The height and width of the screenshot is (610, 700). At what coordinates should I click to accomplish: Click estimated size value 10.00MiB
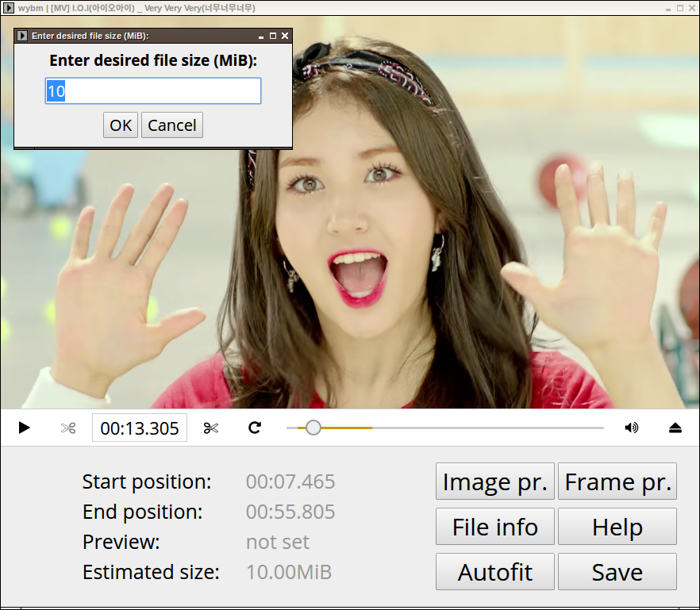(289, 572)
